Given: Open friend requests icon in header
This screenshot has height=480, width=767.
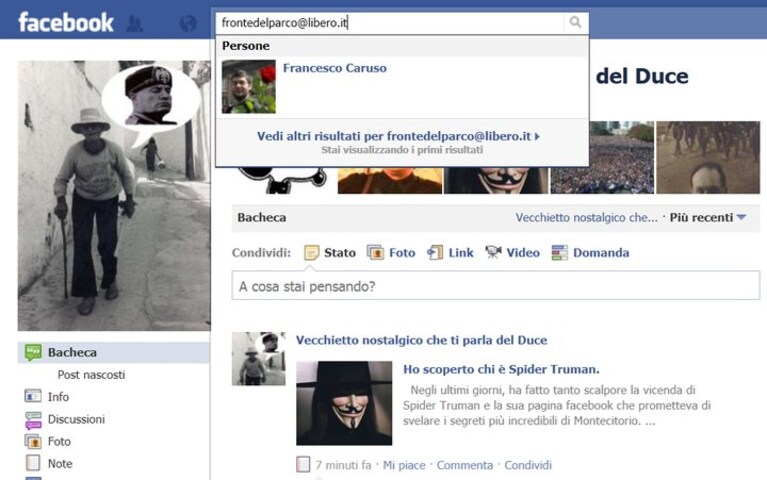Looking at the screenshot, I should [x=135, y=23].
